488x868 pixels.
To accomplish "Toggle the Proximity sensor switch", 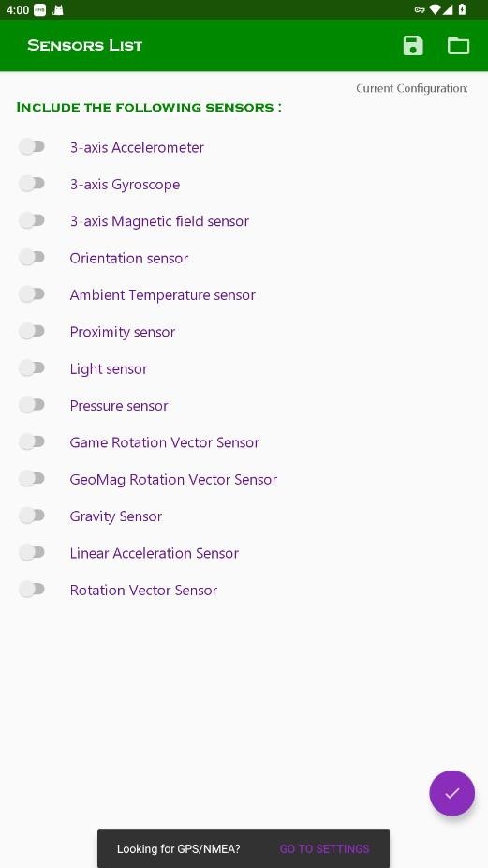I will [x=32, y=331].
